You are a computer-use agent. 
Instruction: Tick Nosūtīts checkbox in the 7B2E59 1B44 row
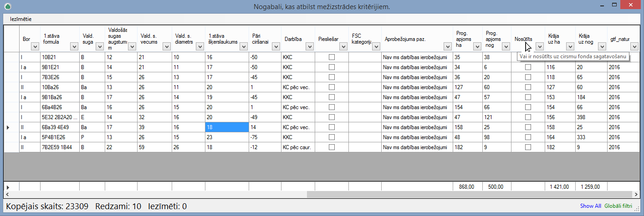point(528,147)
